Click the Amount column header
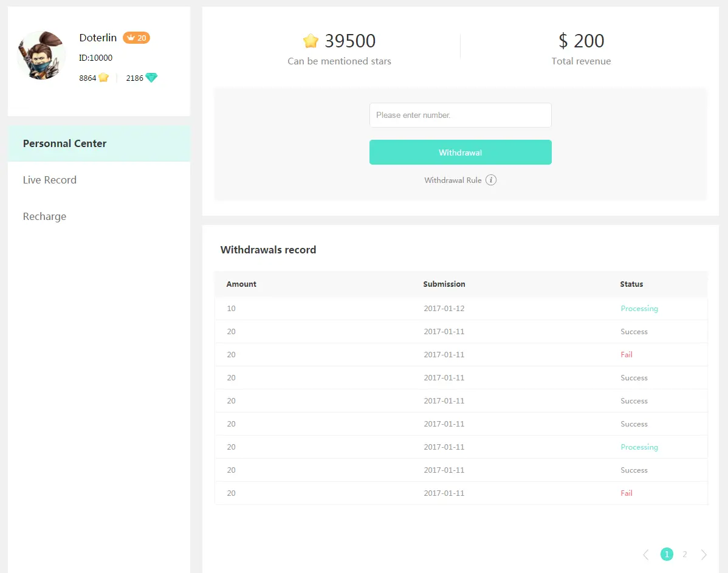Image resolution: width=728 pixels, height=573 pixels. 241,284
